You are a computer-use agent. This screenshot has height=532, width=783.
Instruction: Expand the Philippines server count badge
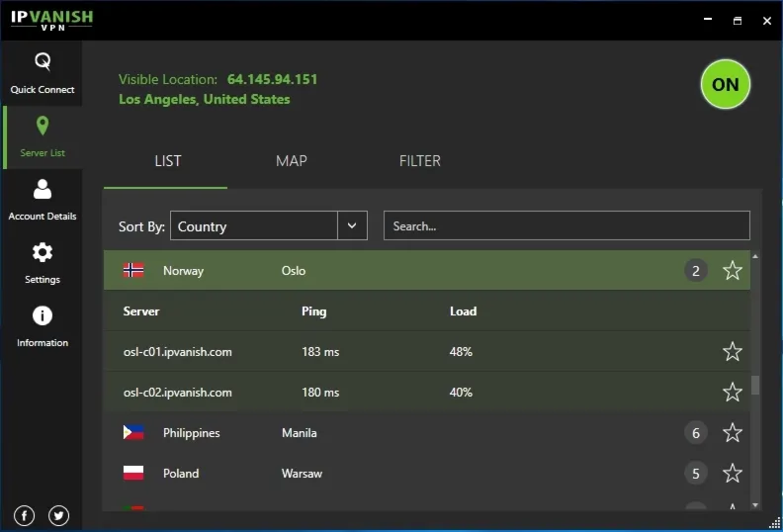pyautogui.click(x=696, y=432)
